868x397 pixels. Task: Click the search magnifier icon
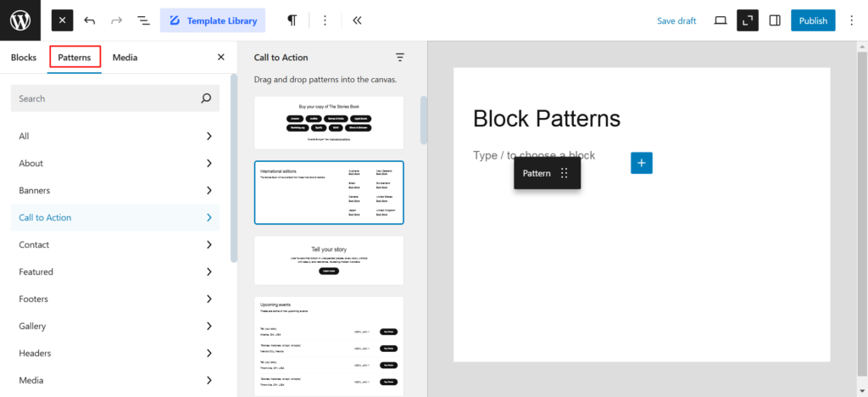206,98
